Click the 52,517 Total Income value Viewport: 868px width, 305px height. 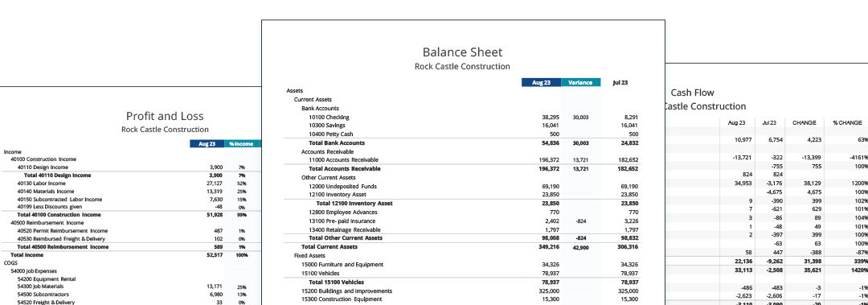pyautogui.click(x=215, y=255)
